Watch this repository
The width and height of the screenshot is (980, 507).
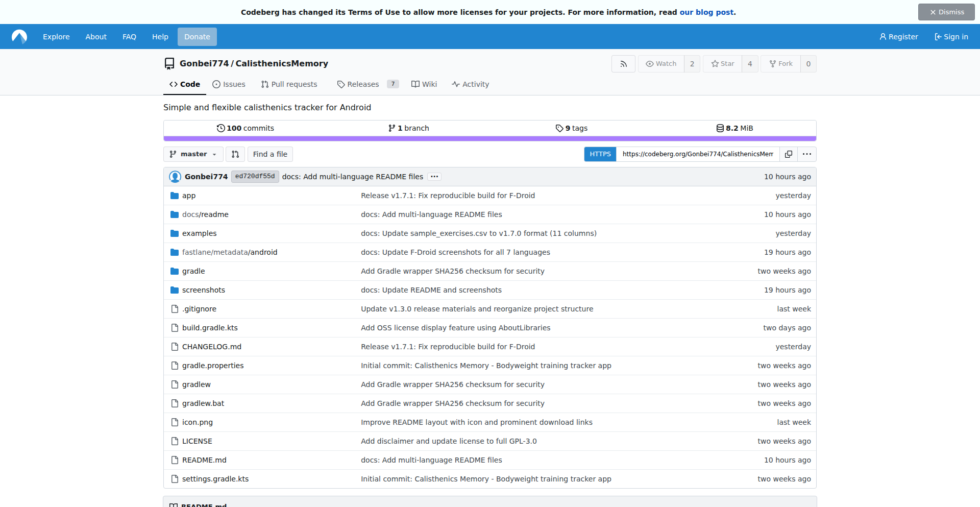click(661, 64)
